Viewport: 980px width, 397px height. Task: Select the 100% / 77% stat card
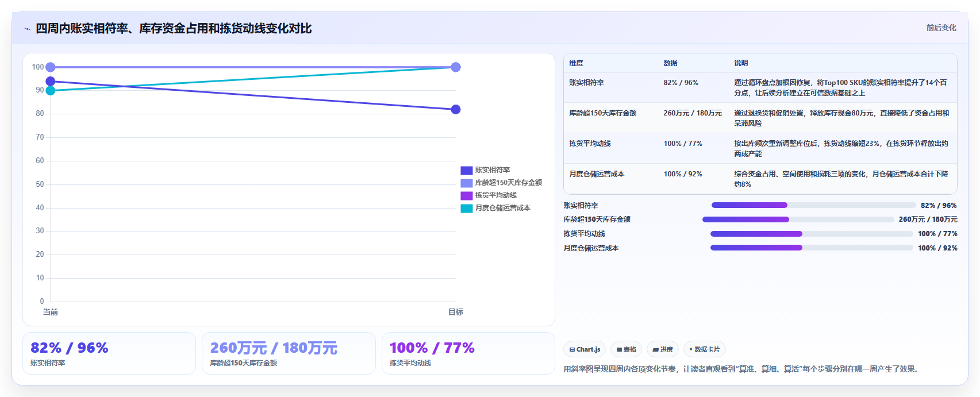pyautogui.click(x=468, y=353)
